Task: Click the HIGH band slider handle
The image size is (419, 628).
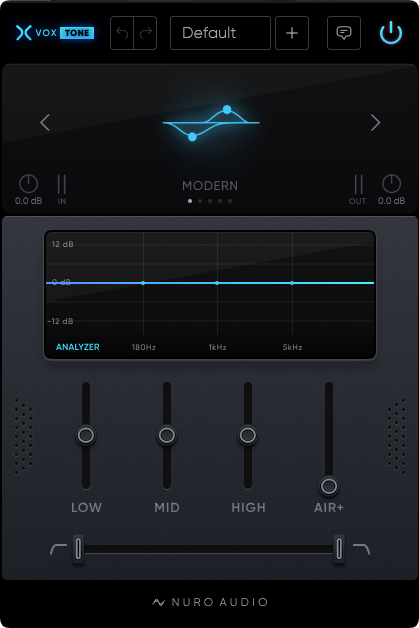Action: click(248, 435)
